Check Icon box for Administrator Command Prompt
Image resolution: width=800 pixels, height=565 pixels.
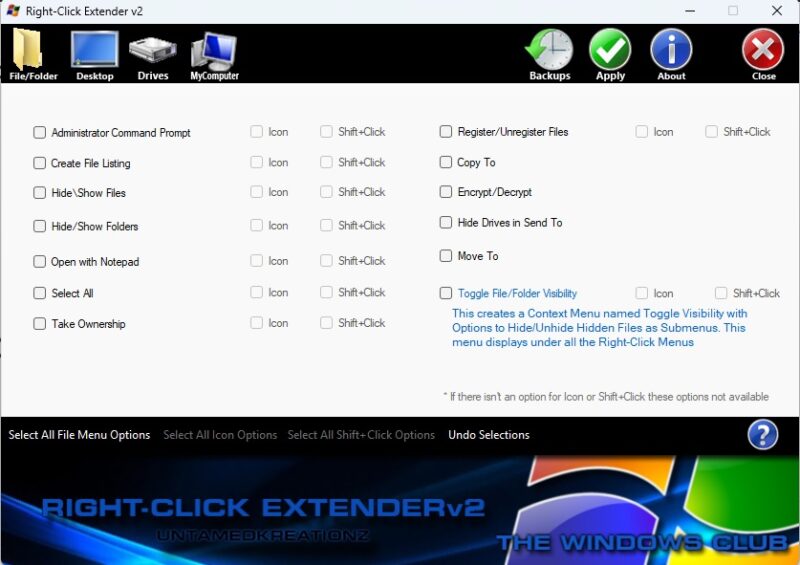[x=256, y=132]
